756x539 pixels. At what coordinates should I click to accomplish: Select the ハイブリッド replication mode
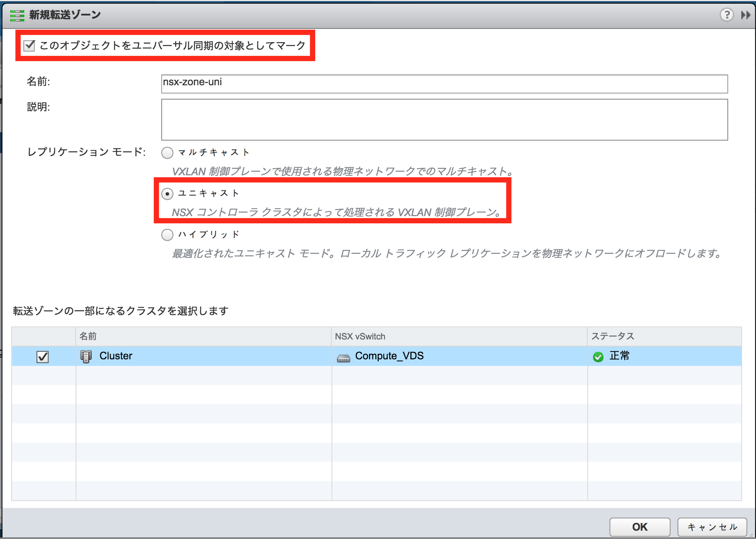tap(167, 235)
